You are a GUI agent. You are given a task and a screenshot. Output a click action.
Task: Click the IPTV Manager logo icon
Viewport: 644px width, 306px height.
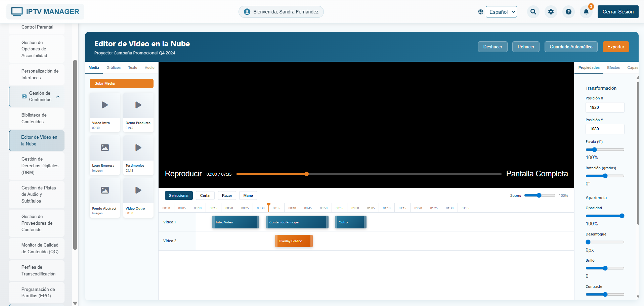point(17,11)
